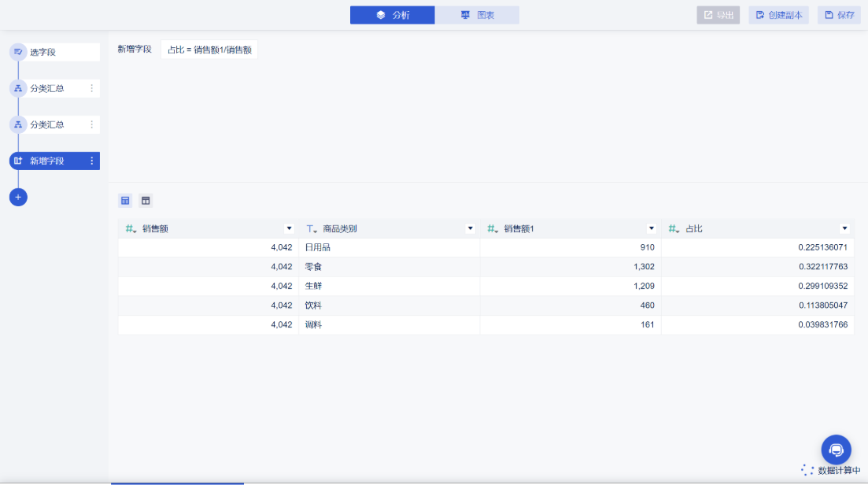This screenshot has height=485, width=868.
Task: Click the 0.299109352 cell
Action: (x=758, y=287)
